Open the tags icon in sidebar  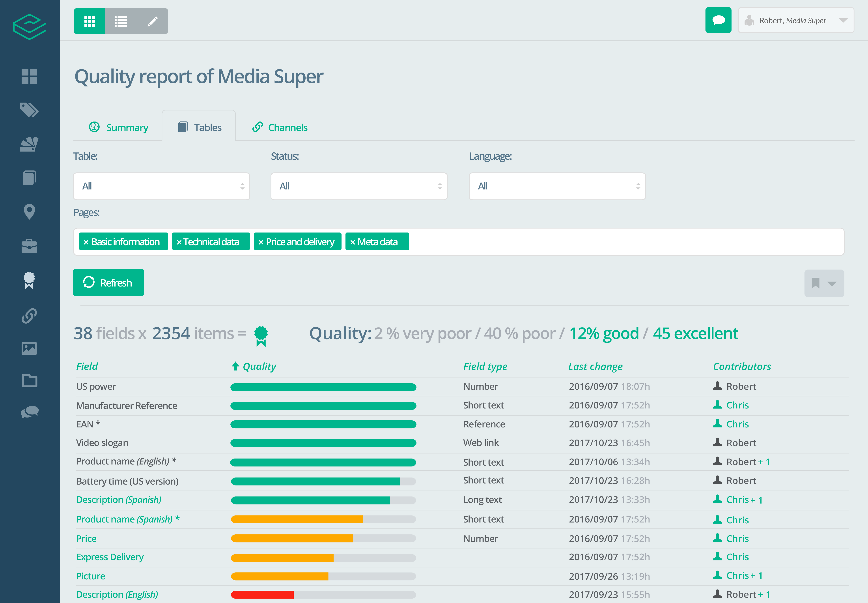coord(29,110)
